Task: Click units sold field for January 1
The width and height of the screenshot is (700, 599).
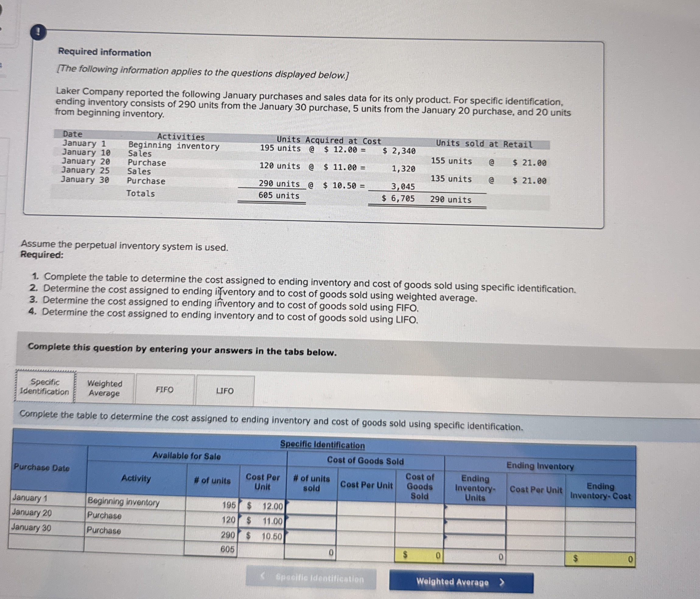Action: [311, 507]
